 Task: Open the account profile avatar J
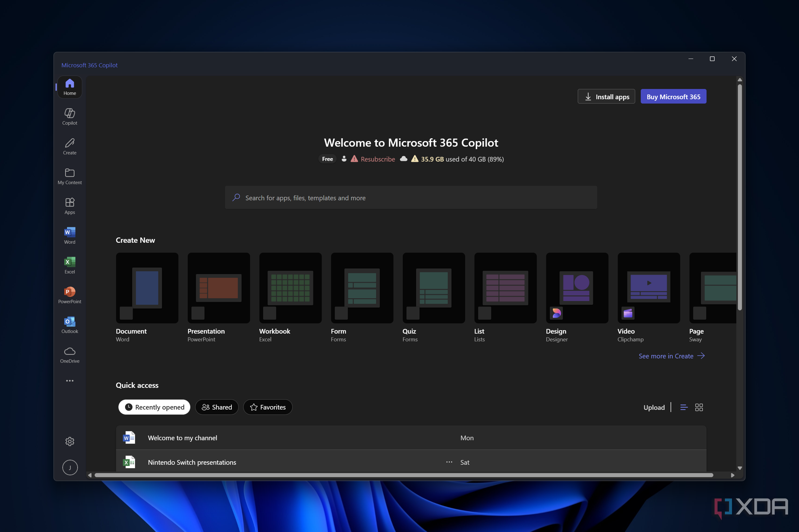pyautogui.click(x=70, y=468)
